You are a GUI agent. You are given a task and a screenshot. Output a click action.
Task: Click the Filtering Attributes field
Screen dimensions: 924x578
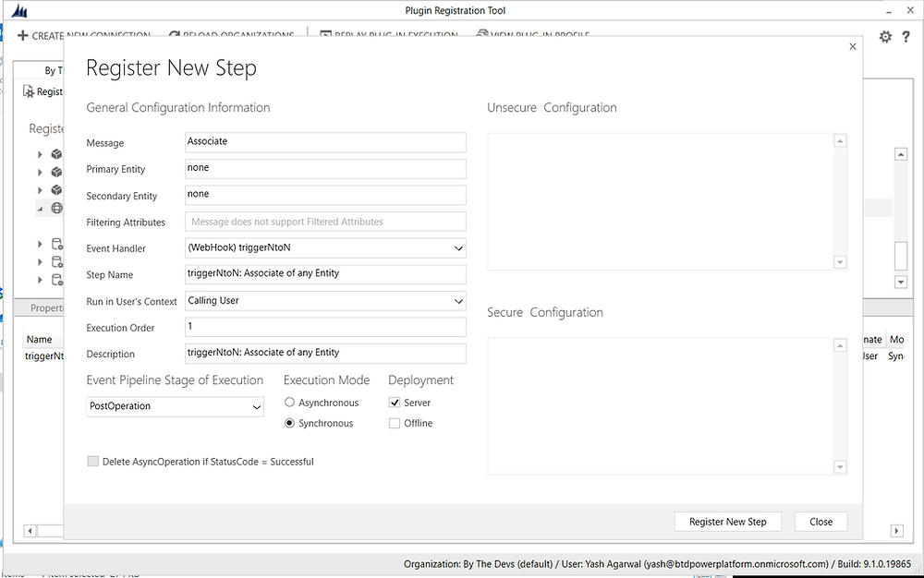325,222
